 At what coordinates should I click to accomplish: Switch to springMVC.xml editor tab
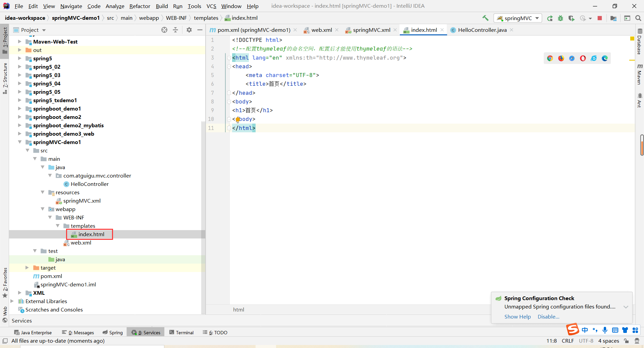coord(371,30)
